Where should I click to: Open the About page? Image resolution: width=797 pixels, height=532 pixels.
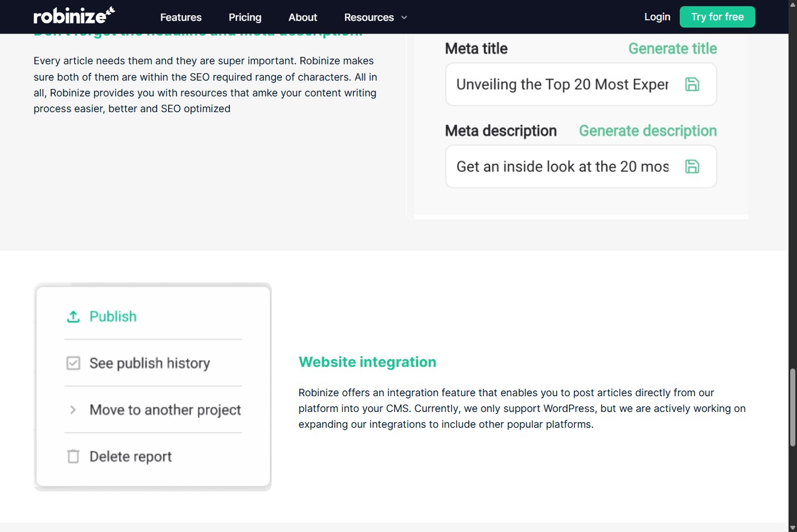[302, 17]
